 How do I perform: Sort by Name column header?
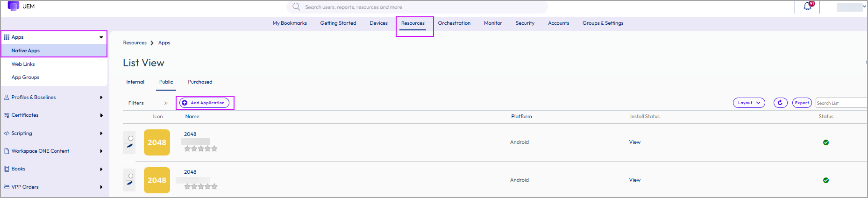(x=192, y=117)
